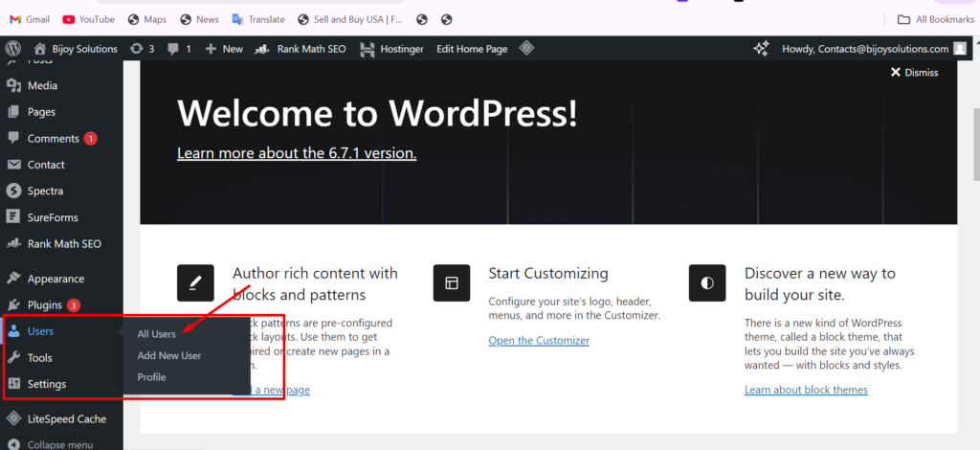Click the Appearance brush icon

[13, 279]
